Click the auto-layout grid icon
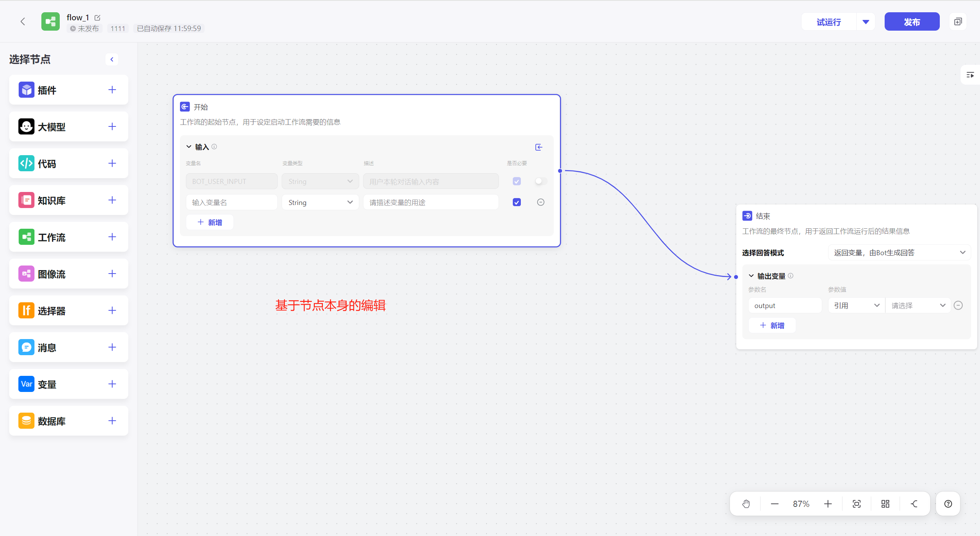Screen dimensions: 980x536 click(x=885, y=504)
